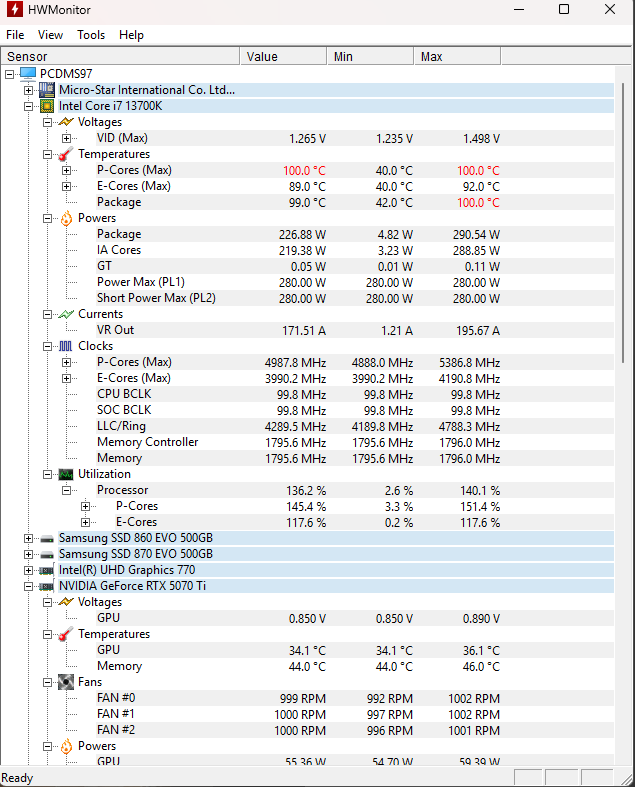Click the HWMonitor lightning app icon
Viewport: 635px width, 787px height.
tap(15, 9)
